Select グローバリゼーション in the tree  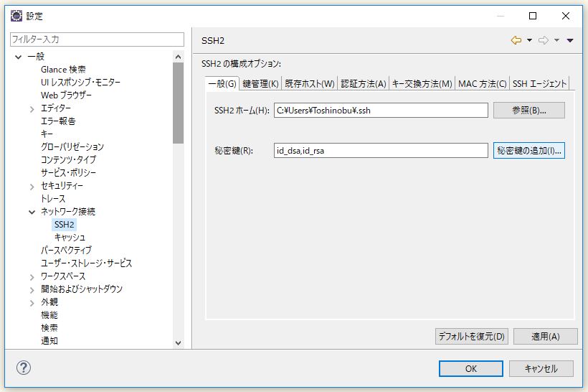72,146
